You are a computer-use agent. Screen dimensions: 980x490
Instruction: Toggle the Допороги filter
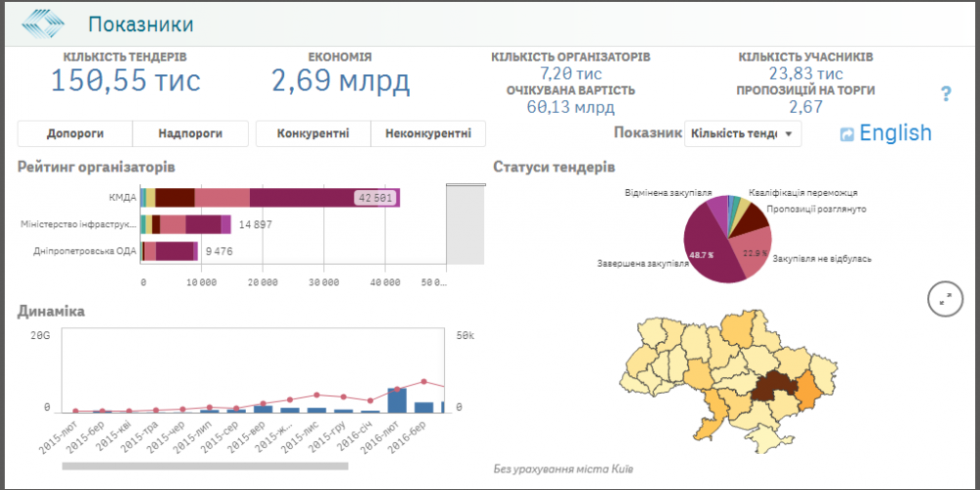click(x=74, y=134)
